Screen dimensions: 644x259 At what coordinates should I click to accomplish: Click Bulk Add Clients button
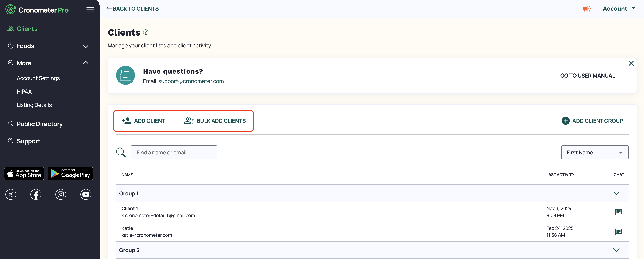[215, 121]
